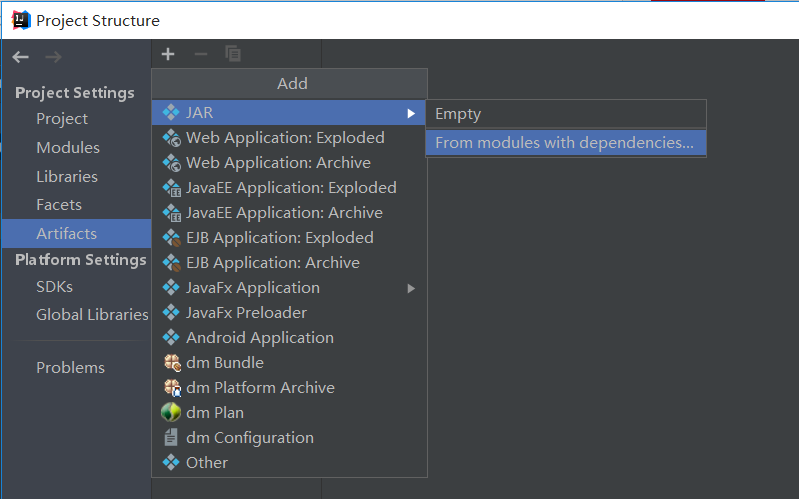Select From modules with dependencies...

click(x=566, y=143)
